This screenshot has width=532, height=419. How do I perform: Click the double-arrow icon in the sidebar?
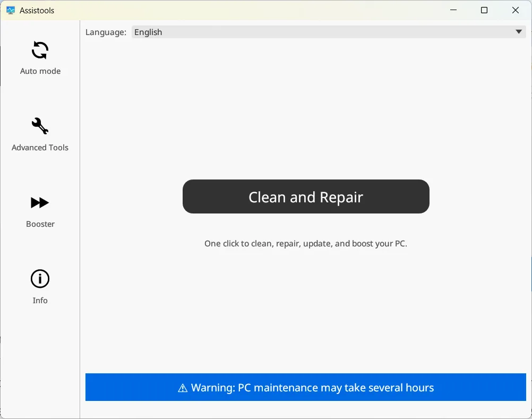[x=40, y=202]
